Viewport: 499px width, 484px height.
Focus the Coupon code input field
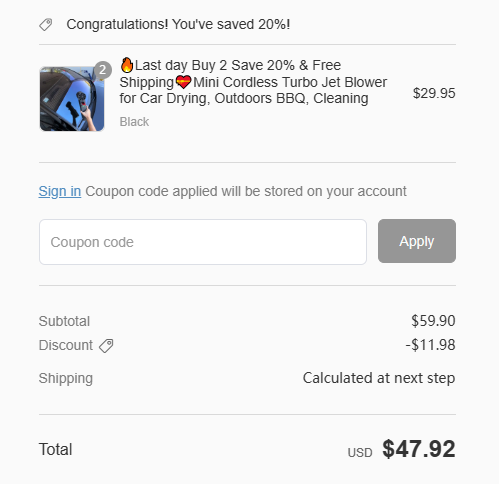(x=203, y=242)
